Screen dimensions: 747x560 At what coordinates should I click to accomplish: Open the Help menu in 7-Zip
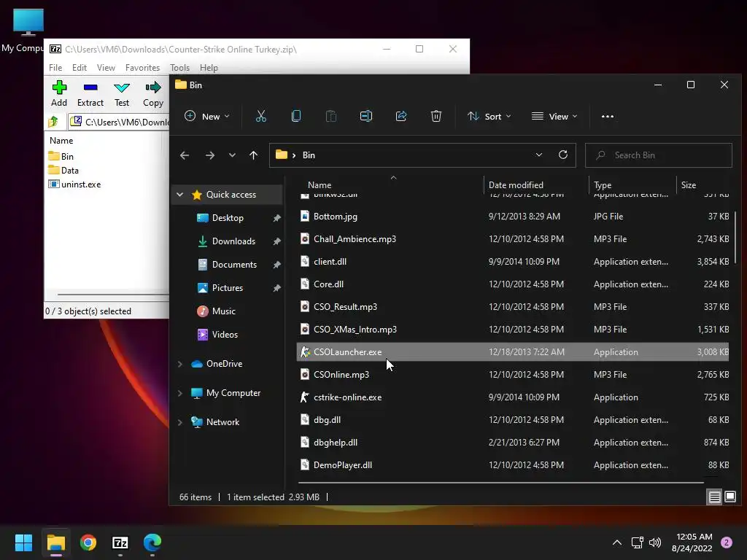209,68
